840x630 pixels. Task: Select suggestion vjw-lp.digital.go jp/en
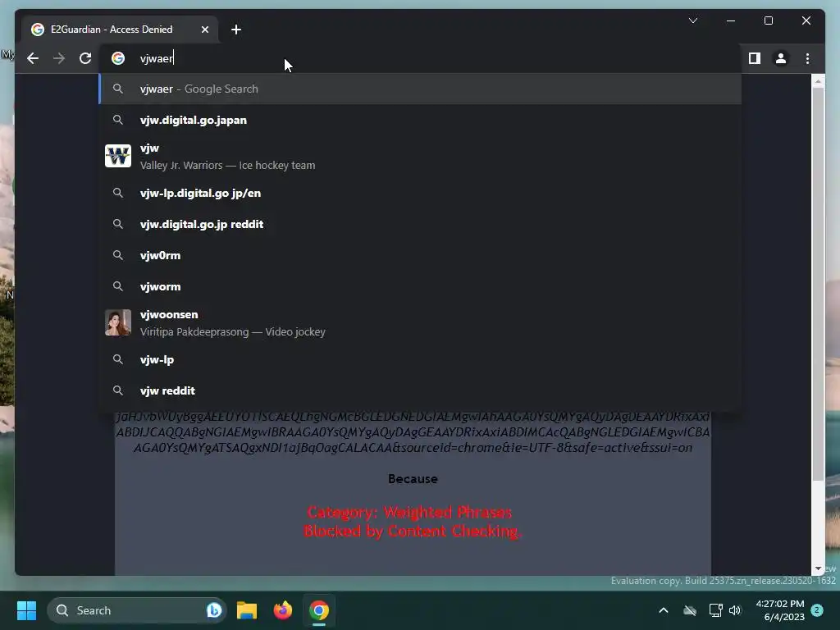click(420, 193)
